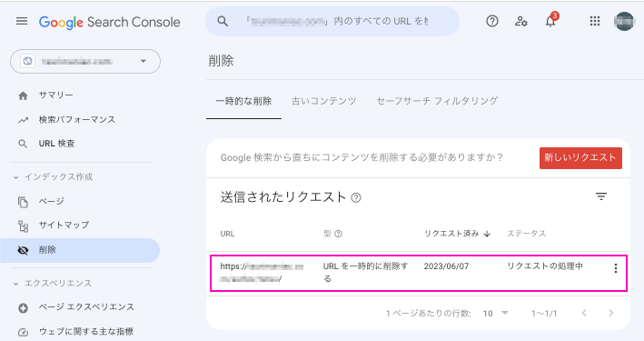Click the Google Search Console logo
Image resolution: width=644 pixels, height=341 pixels.
(x=109, y=22)
